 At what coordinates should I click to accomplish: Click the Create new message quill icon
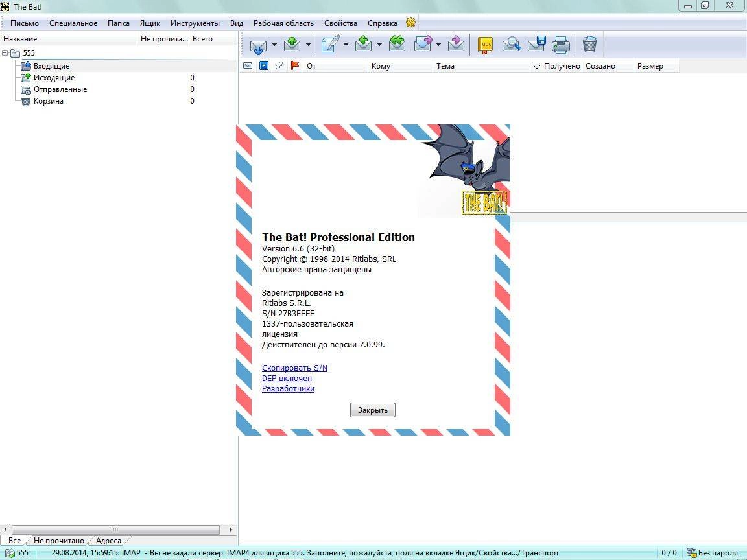point(330,45)
